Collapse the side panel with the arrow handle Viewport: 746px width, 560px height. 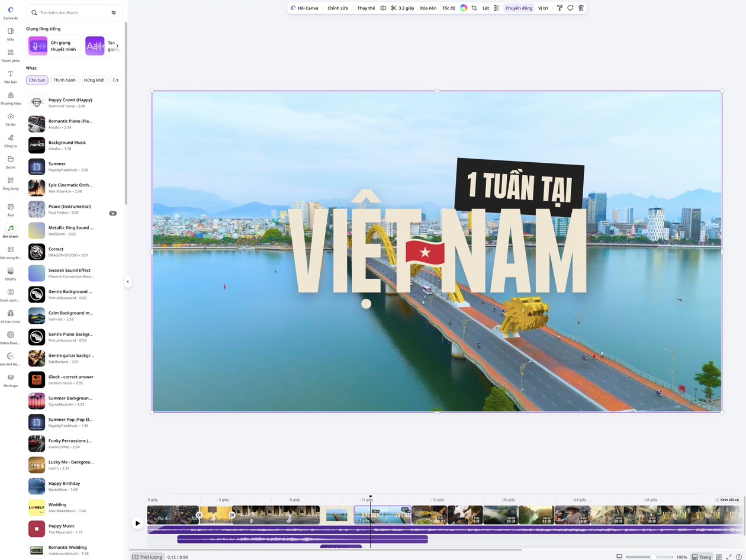(127, 282)
